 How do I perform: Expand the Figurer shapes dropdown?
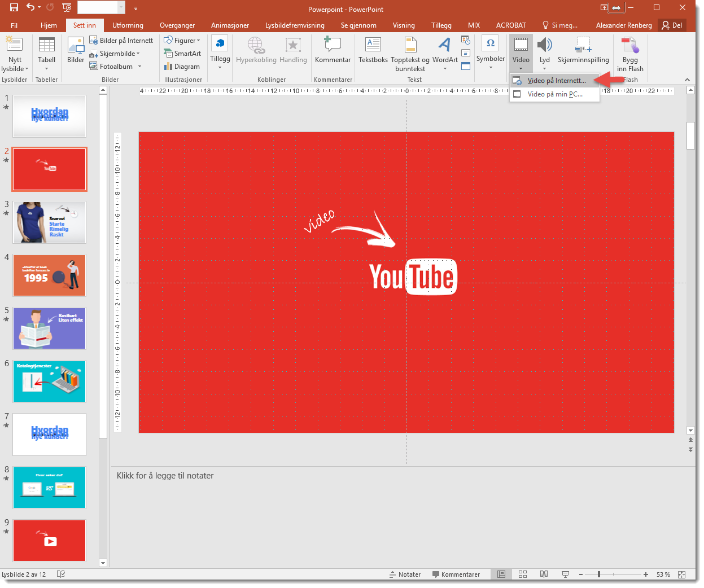point(182,41)
